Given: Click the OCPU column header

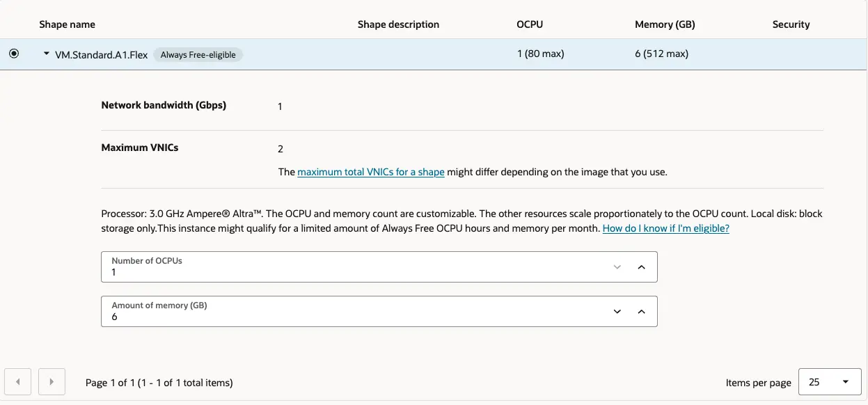Looking at the screenshot, I should pos(530,24).
